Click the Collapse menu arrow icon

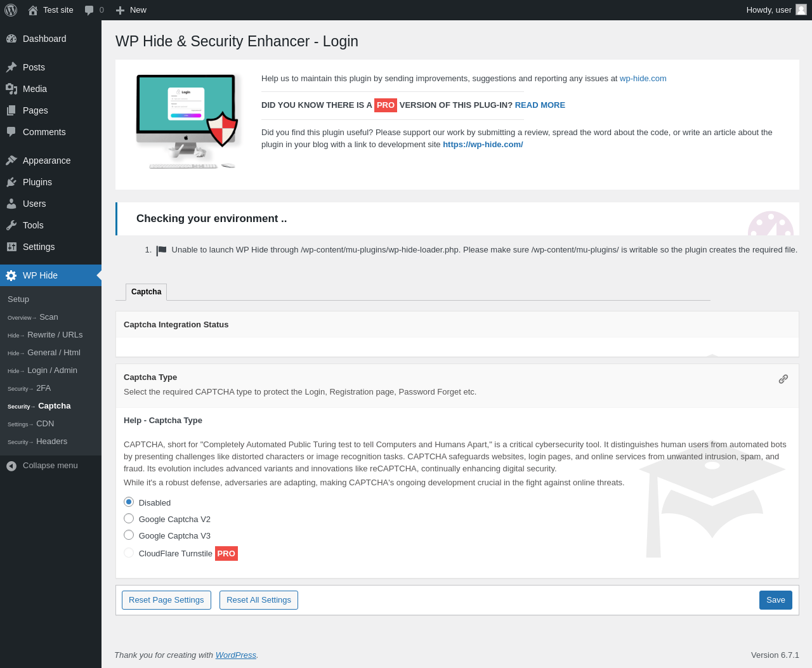pos(11,466)
